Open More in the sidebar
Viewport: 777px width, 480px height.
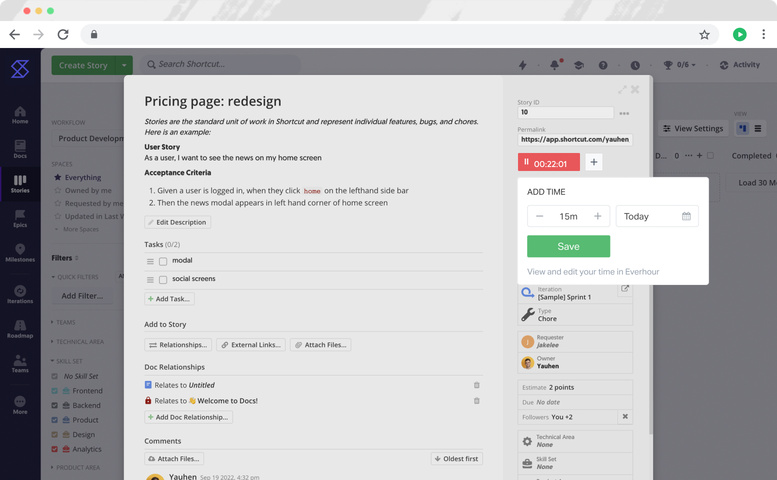click(20, 405)
